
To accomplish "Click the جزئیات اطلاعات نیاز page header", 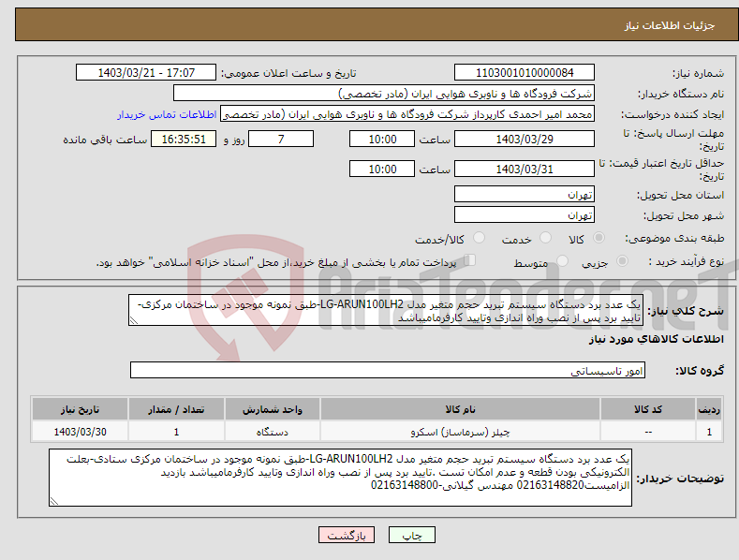I will tap(670, 25).
